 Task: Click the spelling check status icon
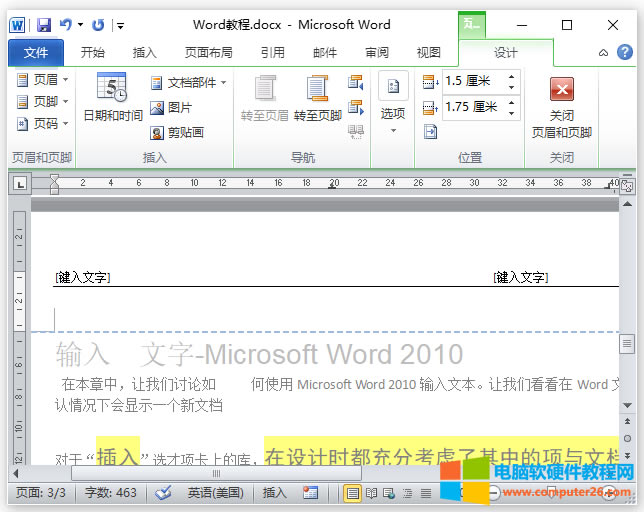click(x=163, y=492)
